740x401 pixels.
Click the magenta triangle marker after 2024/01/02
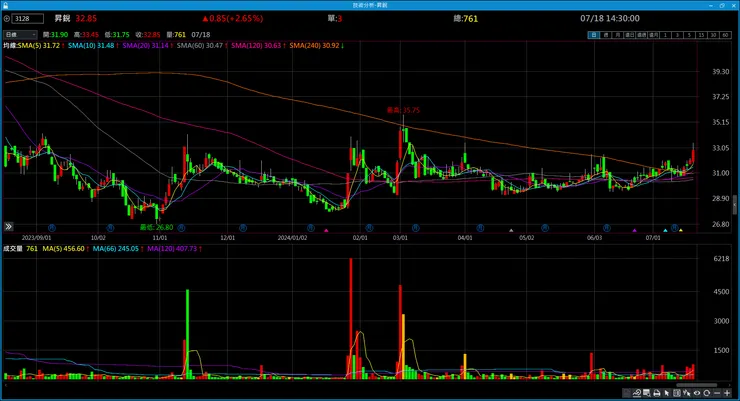[x=326, y=230]
